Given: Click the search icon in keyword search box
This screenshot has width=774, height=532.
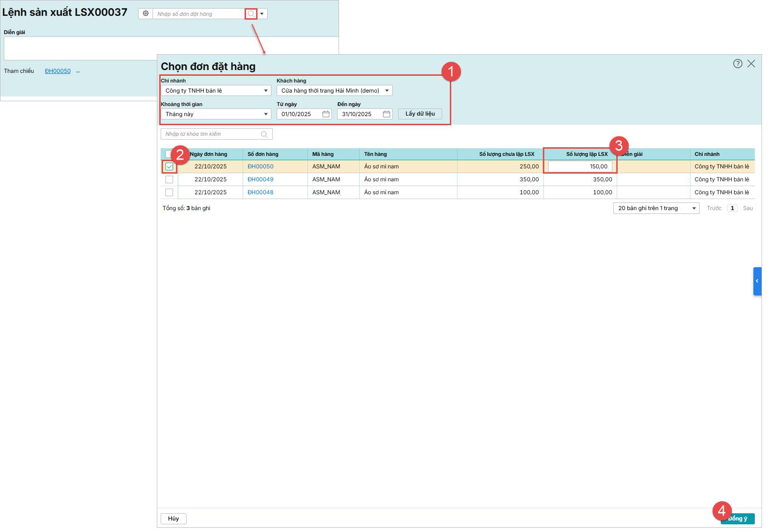Looking at the screenshot, I should point(264,134).
